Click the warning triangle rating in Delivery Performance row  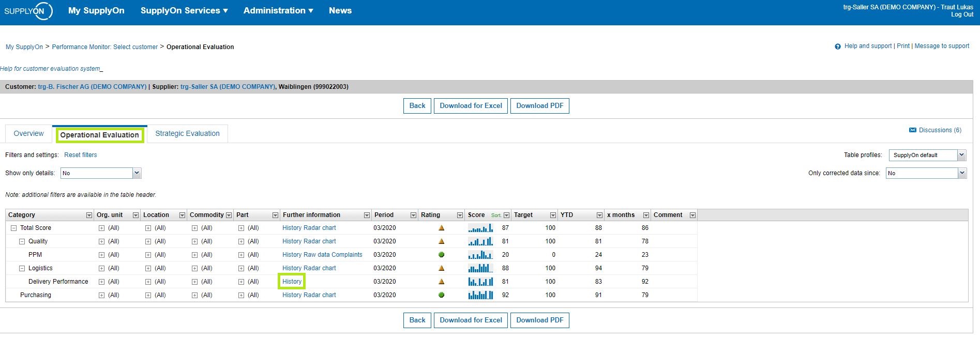[441, 282]
